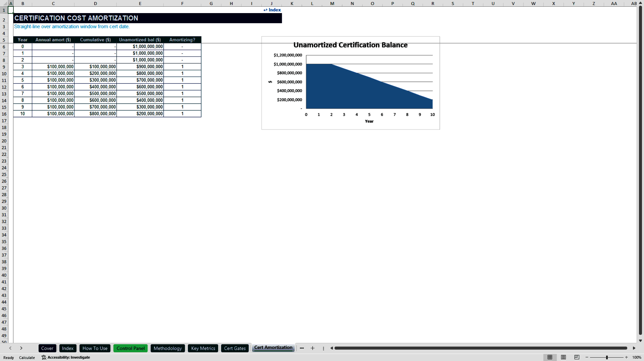Switch to the Cover sheet tab
644x361 pixels.
(x=47, y=348)
